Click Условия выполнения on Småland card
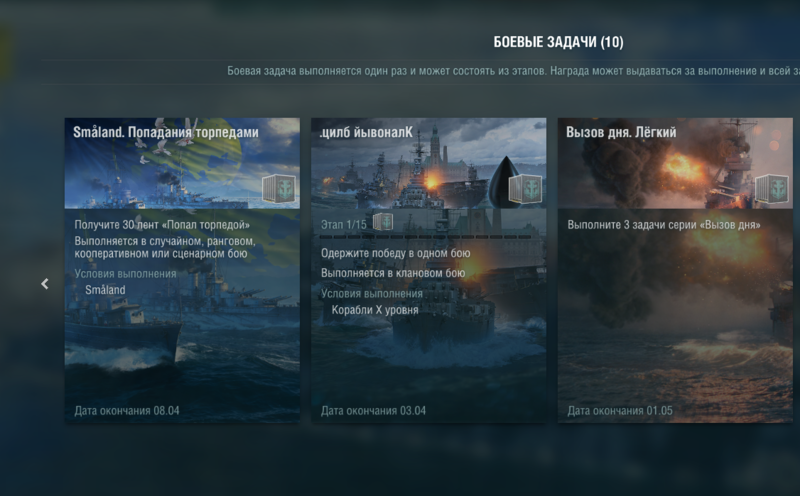The width and height of the screenshot is (800, 496). pyautogui.click(x=125, y=274)
